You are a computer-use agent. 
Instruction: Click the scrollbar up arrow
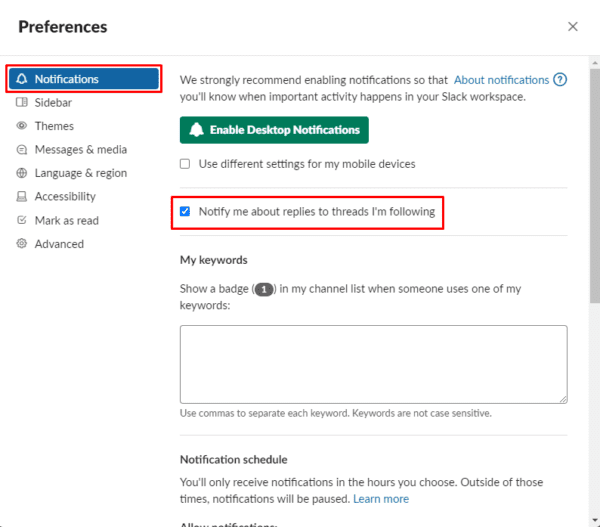pyautogui.click(x=595, y=62)
